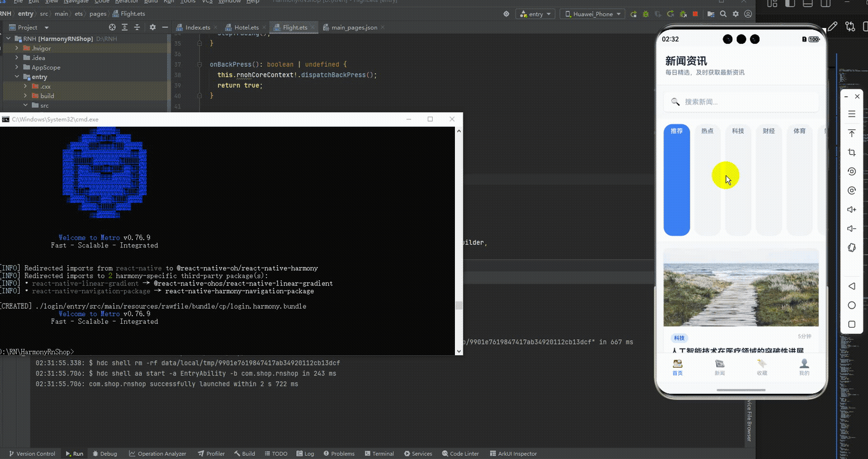Open the Debug tool window
868x459 pixels.
(105, 454)
